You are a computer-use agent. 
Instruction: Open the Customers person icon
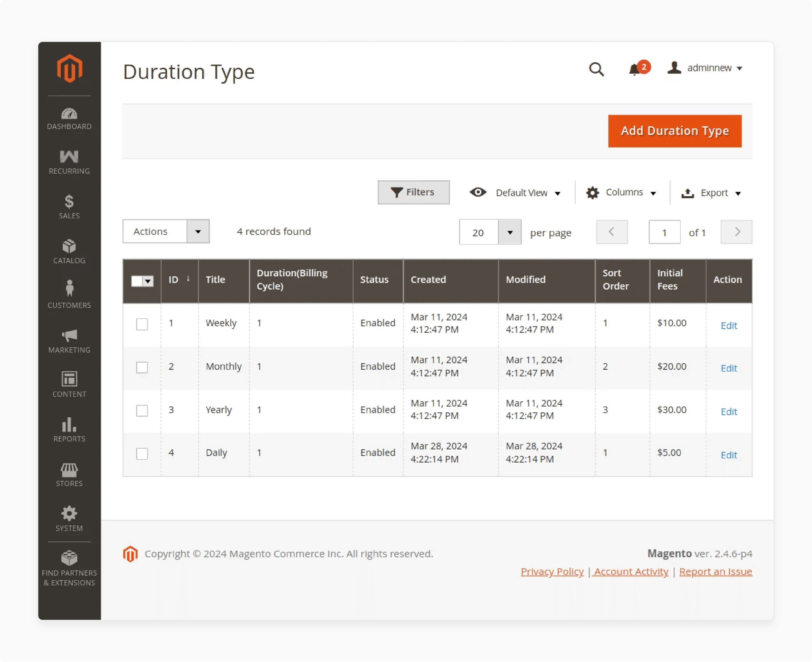(69, 288)
